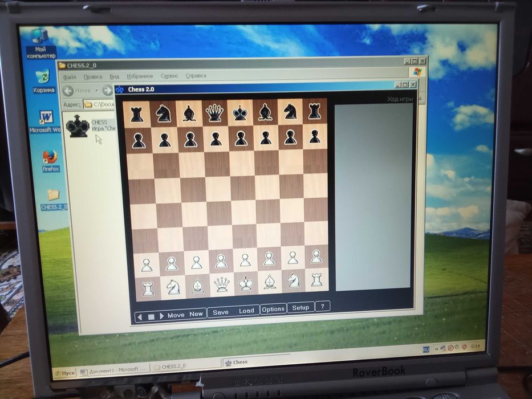Click Save in the chess toolbar

point(221,312)
